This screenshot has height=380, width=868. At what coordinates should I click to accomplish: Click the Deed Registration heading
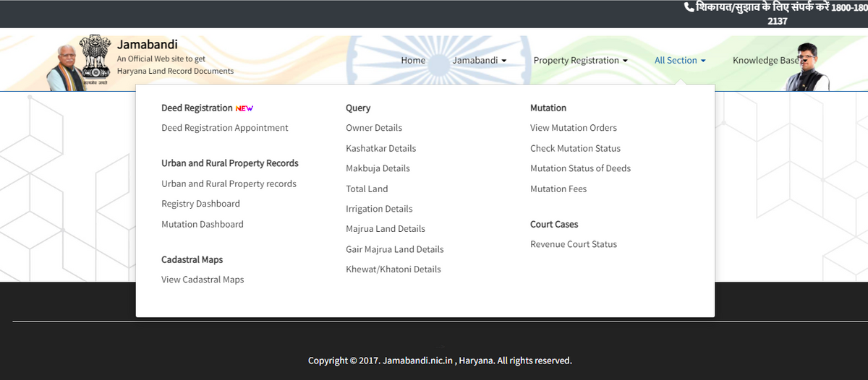(x=197, y=108)
